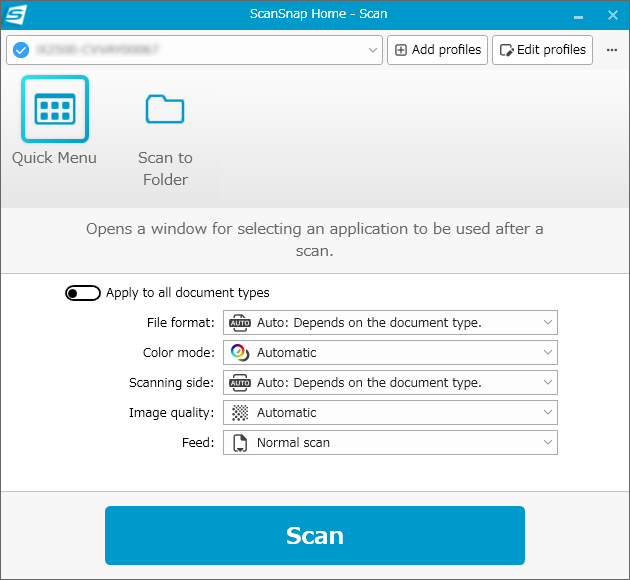Image resolution: width=630 pixels, height=580 pixels.
Task: Click the 'Feed:' label
Action: coord(198,443)
